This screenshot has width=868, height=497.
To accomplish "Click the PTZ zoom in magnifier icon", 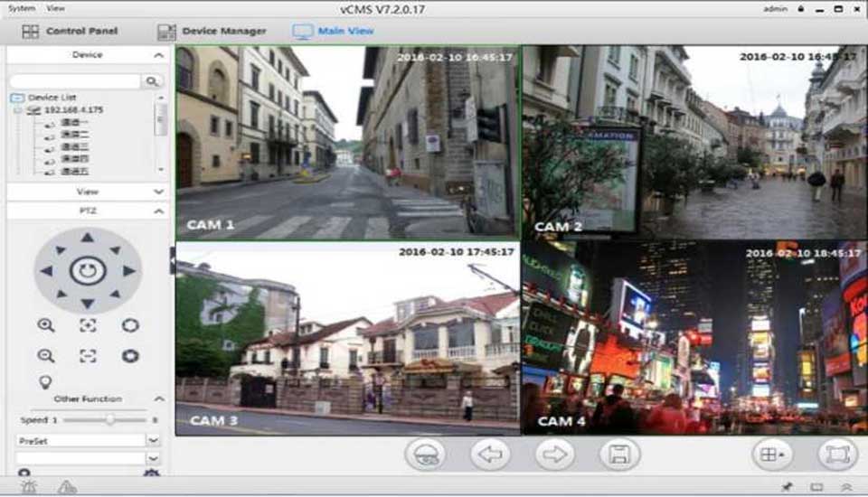I will [45, 325].
